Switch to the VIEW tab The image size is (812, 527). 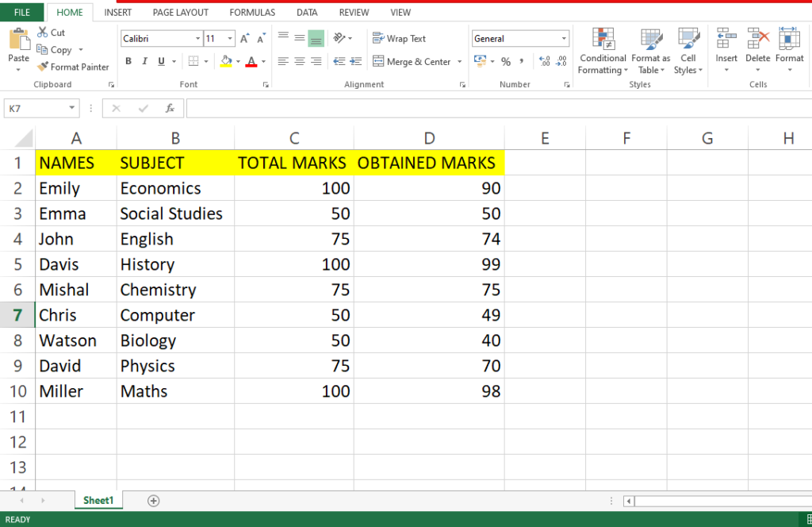coord(400,13)
